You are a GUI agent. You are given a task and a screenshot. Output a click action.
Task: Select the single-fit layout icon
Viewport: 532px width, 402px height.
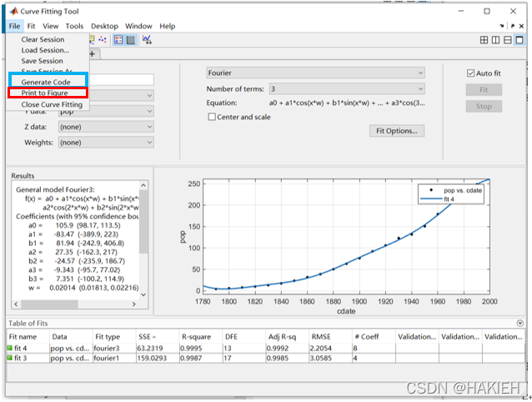519,40
